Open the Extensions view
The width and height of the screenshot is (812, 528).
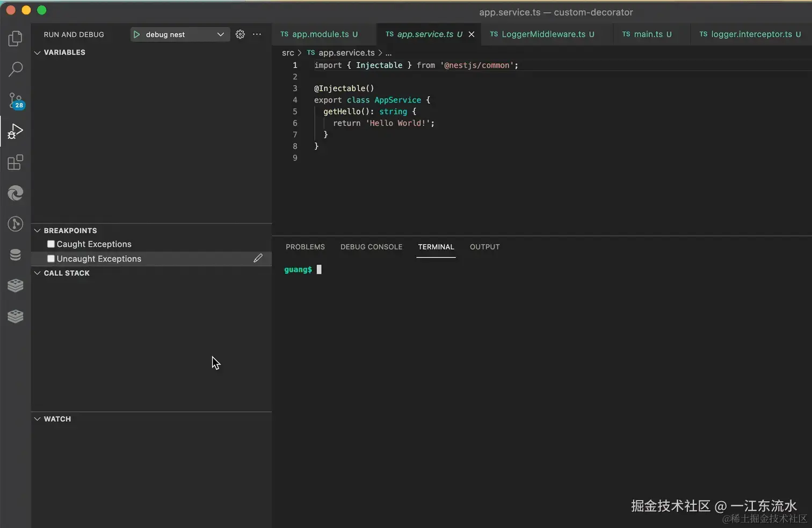(16, 162)
